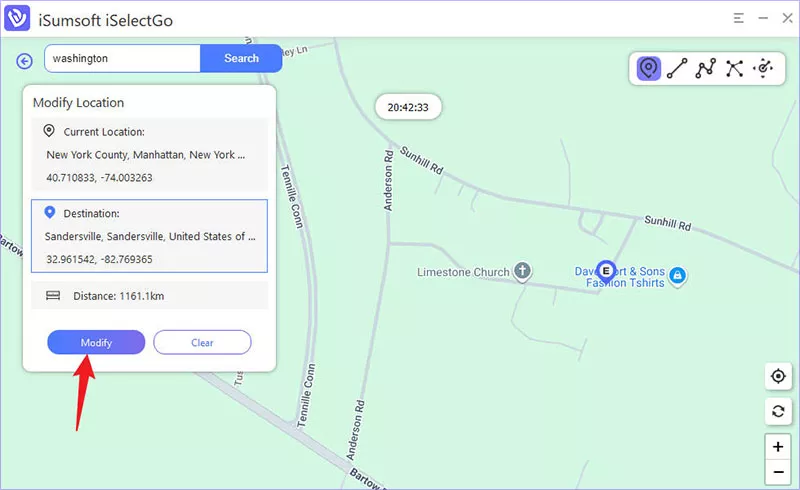
Task: Switch to two-point route mode
Action: point(677,68)
